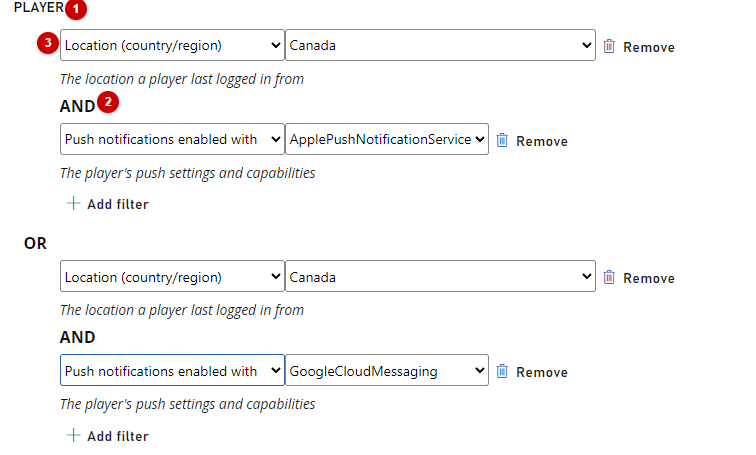
Task: Open GoogleCloudMessaging value dropdown
Action: pyautogui.click(x=387, y=370)
